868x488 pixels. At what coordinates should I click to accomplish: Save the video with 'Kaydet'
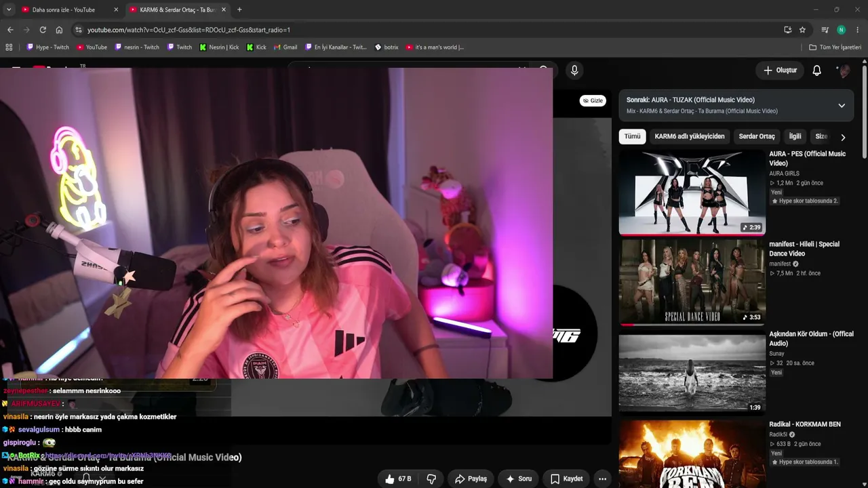(566, 479)
